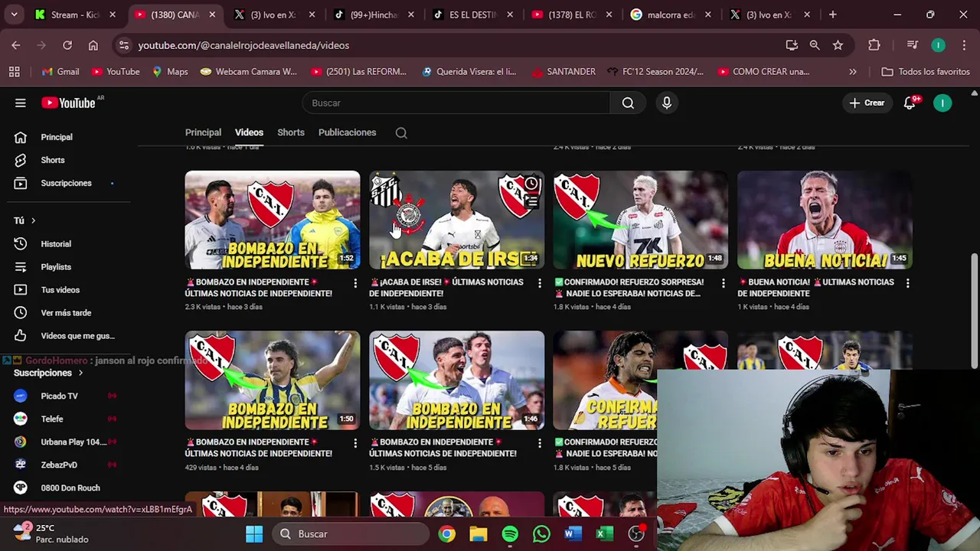Open the Maps bookmark
Screen dimensions: 980x551
click(169, 71)
